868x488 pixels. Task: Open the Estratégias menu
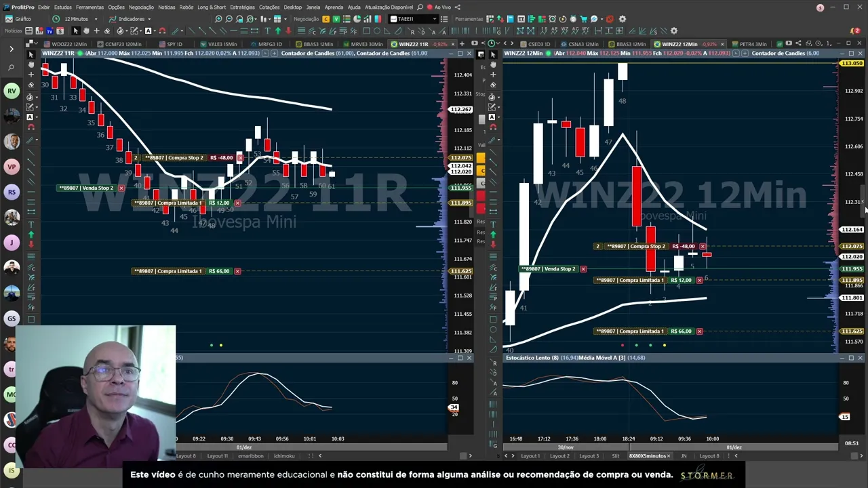(242, 7)
